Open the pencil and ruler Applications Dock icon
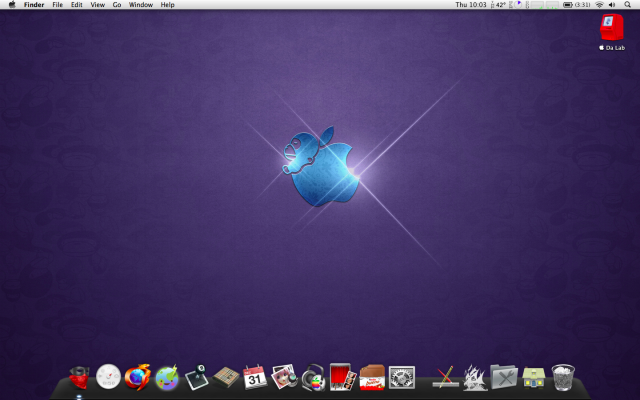The image size is (640, 400). 445,377
